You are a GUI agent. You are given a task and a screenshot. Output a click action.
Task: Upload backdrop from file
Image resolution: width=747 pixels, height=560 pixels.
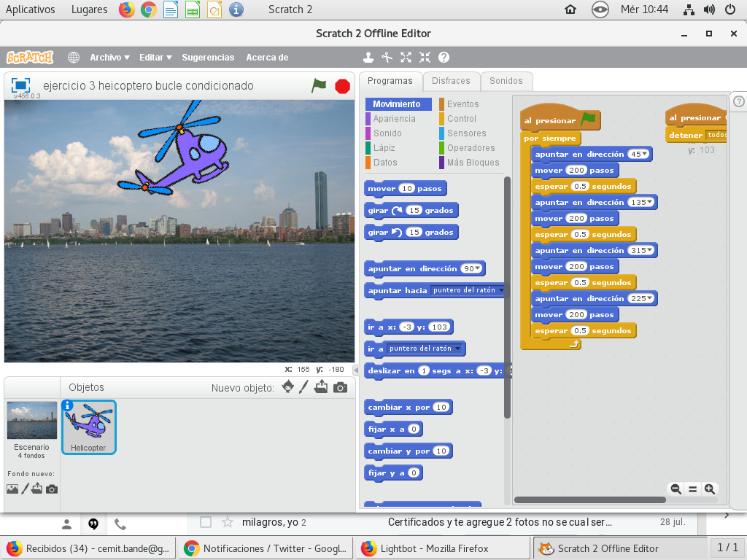[x=37, y=489]
